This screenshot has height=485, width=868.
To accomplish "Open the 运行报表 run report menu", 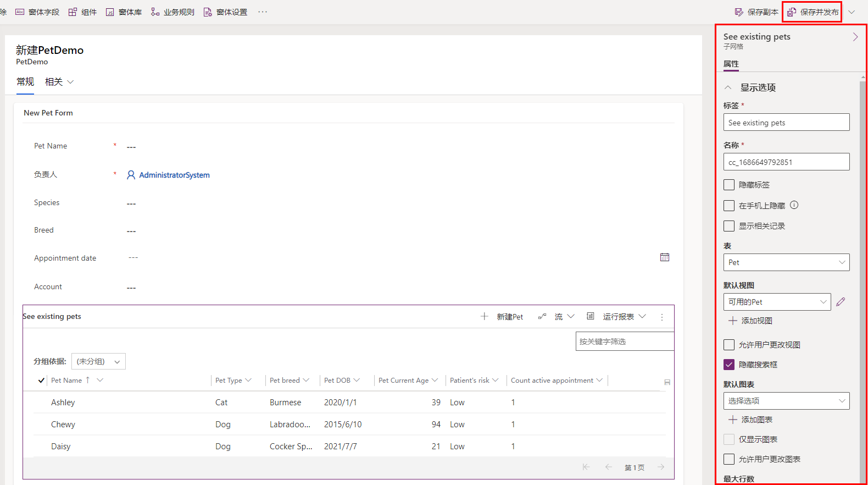I will click(616, 317).
